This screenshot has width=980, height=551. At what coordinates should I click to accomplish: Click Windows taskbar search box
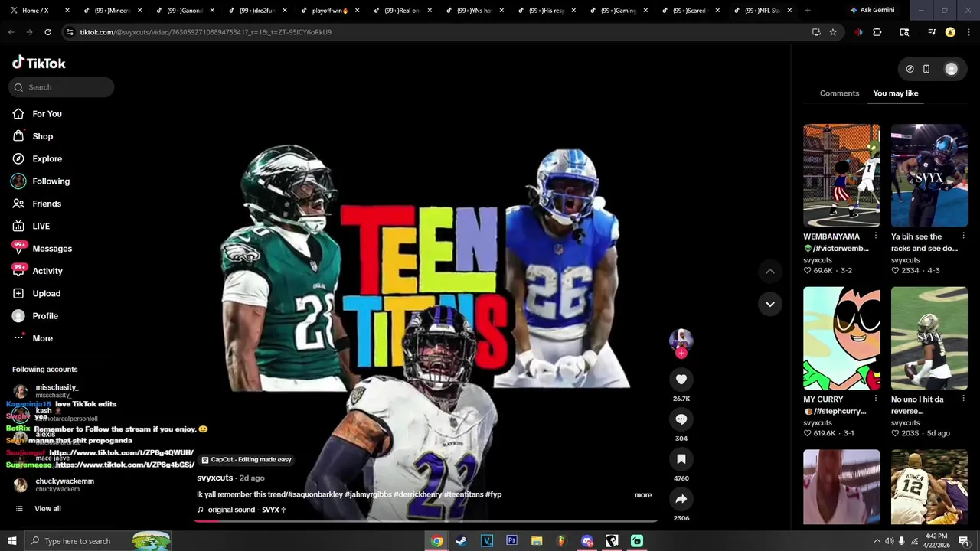[x=98, y=541]
